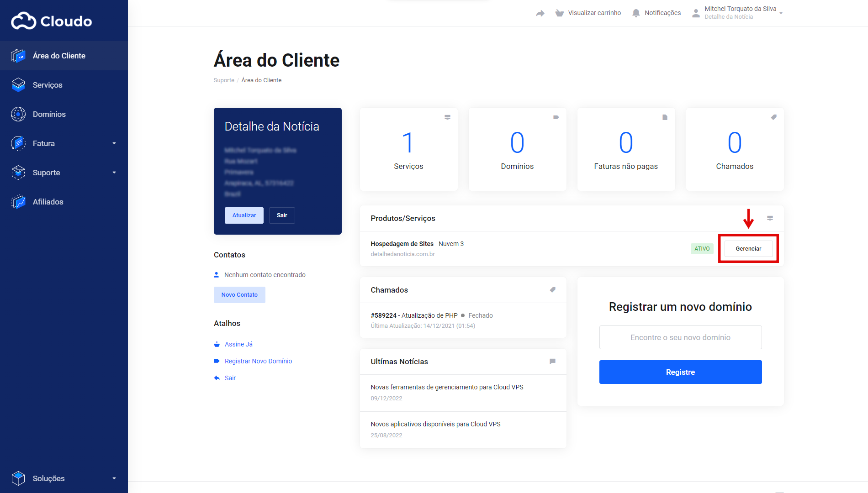
Task: Expand the Suporte submenu arrow
Action: (114, 173)
